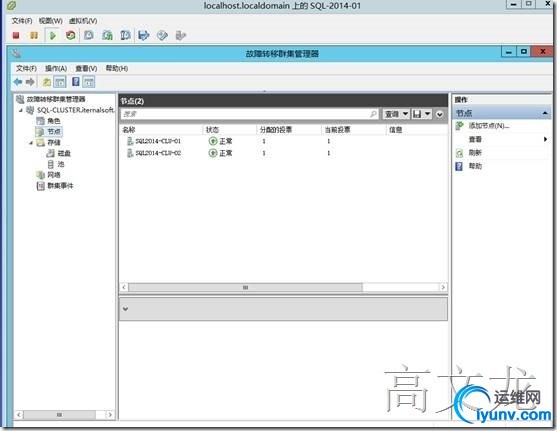
Task: Open the 虚拟机(V) menu
Action: (83, 21)
